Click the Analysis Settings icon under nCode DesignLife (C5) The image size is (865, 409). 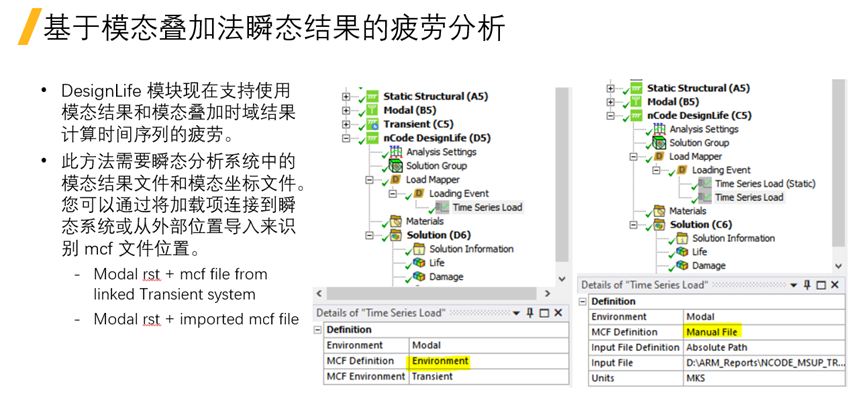(659, 129)
